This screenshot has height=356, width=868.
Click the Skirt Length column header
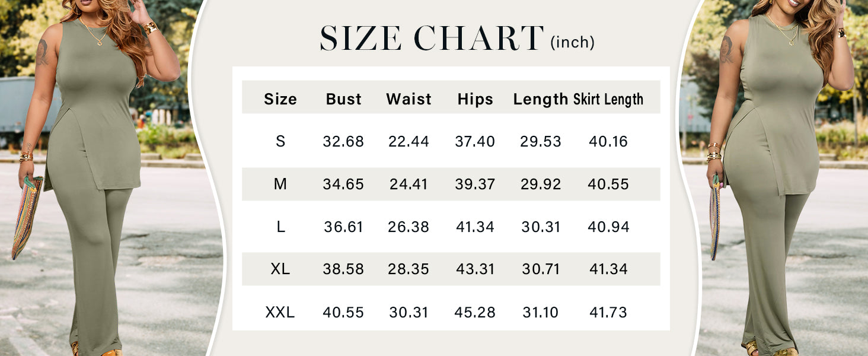pos(608,99)
